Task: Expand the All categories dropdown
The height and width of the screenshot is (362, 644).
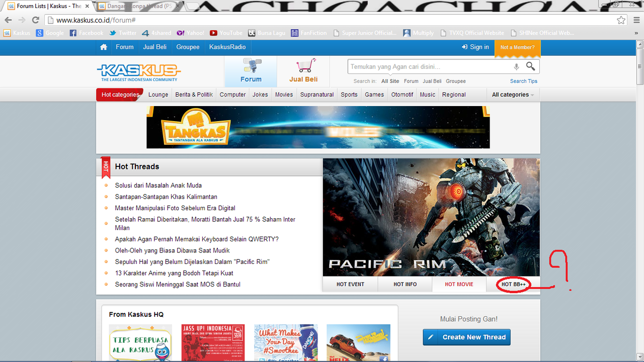Action: [513, 95]
